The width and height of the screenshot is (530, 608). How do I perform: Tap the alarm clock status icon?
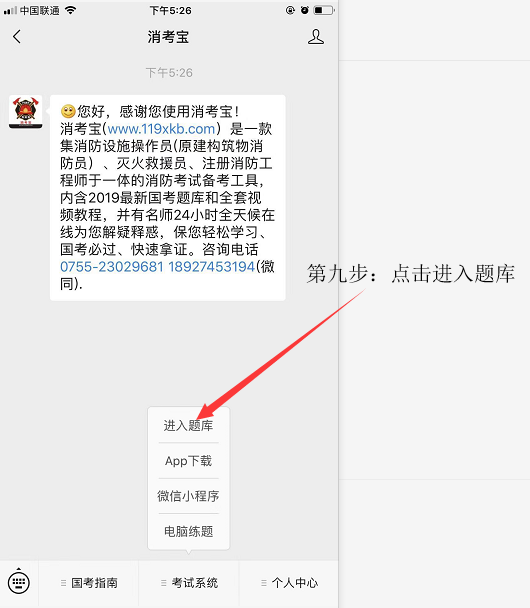coord(305,10)
